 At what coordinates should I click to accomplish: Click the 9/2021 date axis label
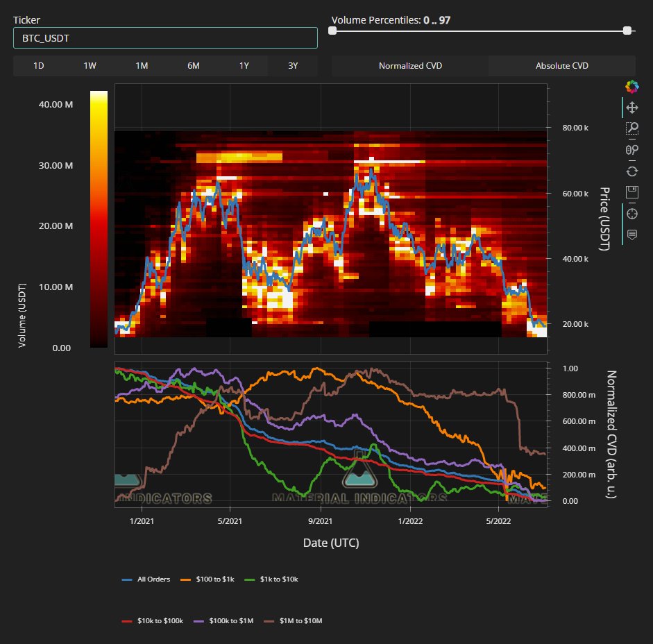320,521
